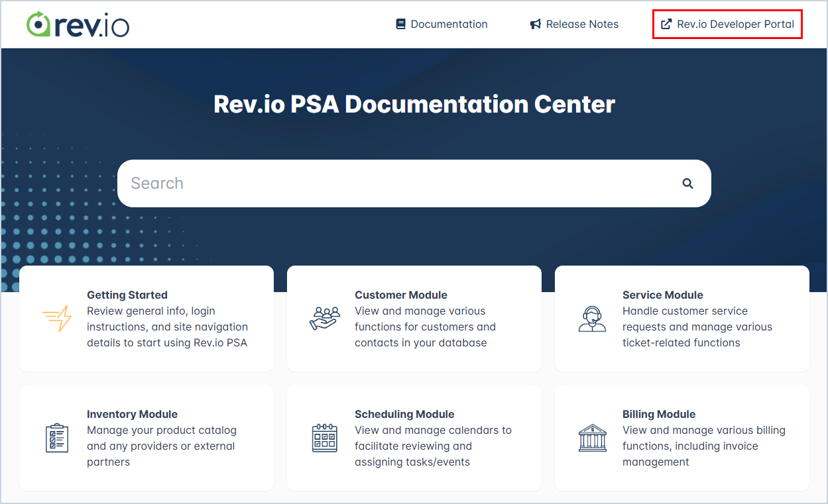This screenshot has height=504, width=828.
Task: Click the Inventory Module product catalog description
Action: tap(162, 446)
